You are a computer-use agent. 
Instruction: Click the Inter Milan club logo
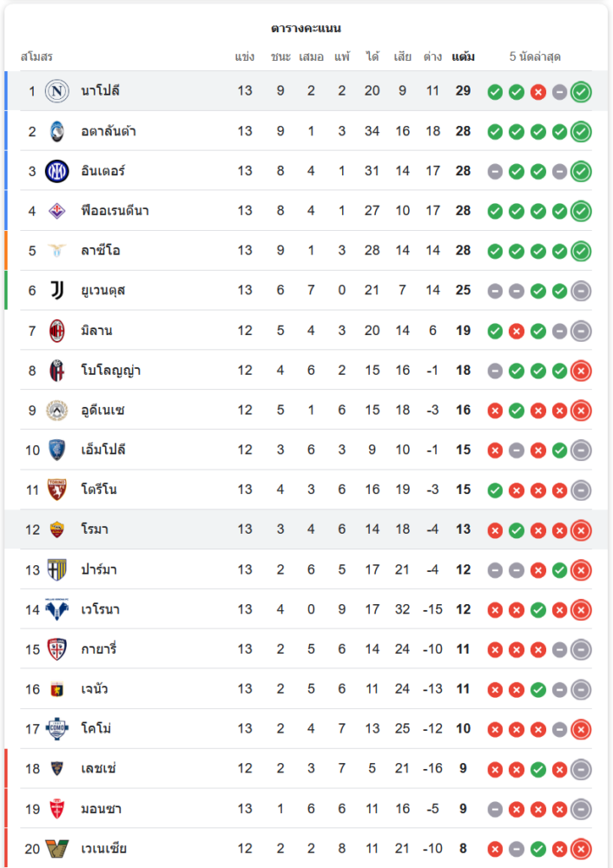[x=57, y=171]
